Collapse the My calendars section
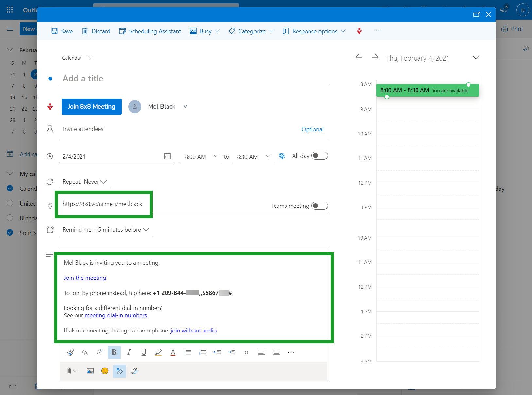The width and height of the screenshot is (532, 395). pos(10,174)
